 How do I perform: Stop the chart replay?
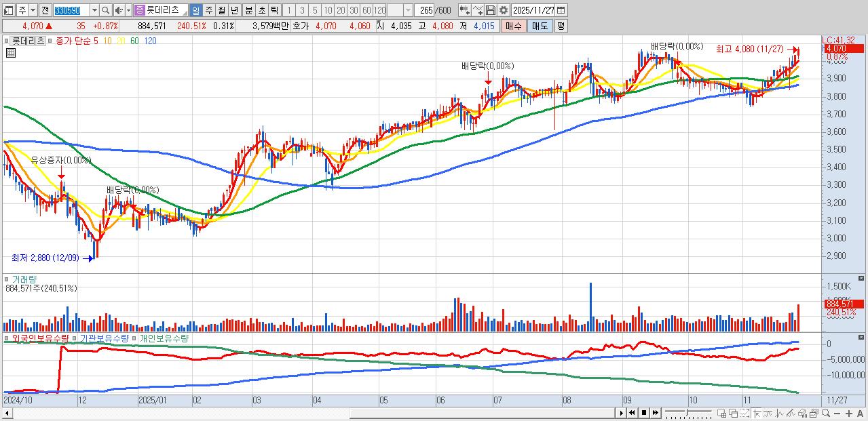point(644,413)
